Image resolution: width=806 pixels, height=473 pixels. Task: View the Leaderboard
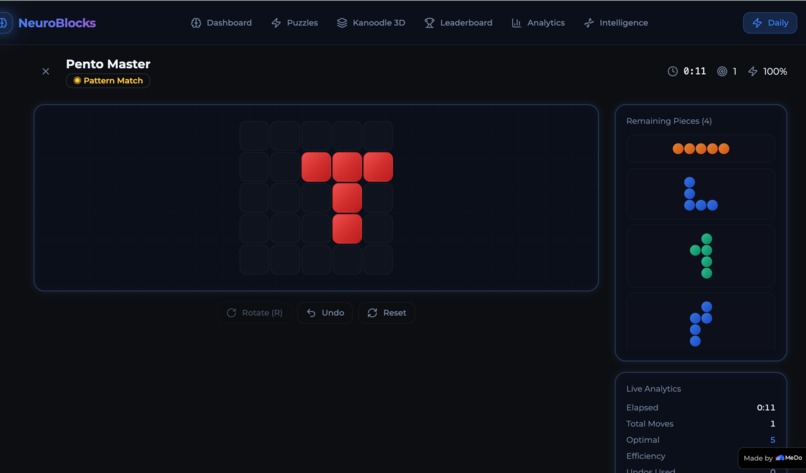[x=458, y=23]
